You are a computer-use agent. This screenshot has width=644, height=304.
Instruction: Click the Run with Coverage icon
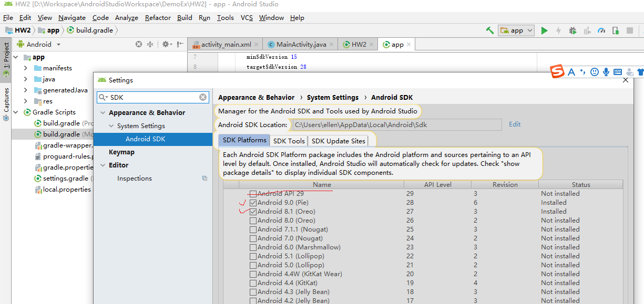(587, 30)
